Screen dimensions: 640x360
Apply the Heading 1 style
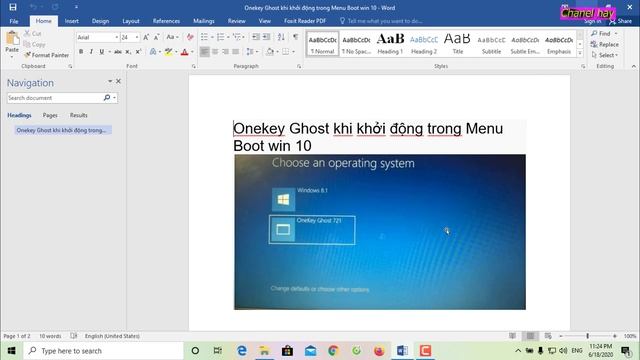[390, 44]
